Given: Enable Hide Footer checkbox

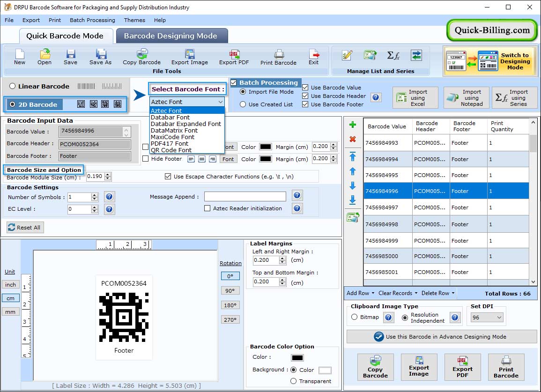Looking at the screenshot, I should click(x=146, y=159).
